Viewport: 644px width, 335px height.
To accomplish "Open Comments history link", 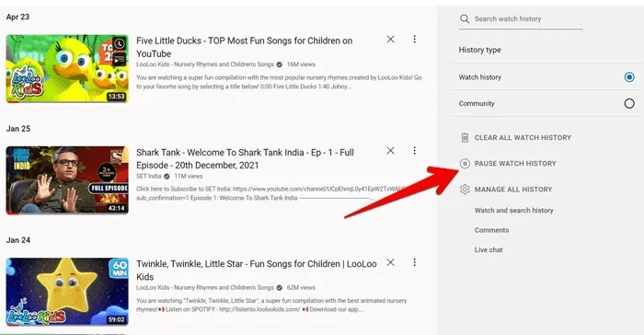I will point(491,230).
